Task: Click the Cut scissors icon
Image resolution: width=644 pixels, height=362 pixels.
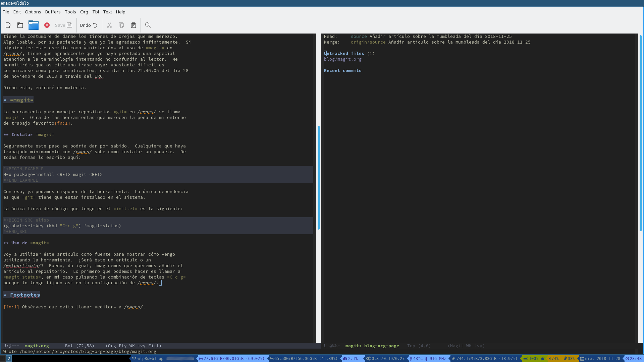Action: point(109,25)
